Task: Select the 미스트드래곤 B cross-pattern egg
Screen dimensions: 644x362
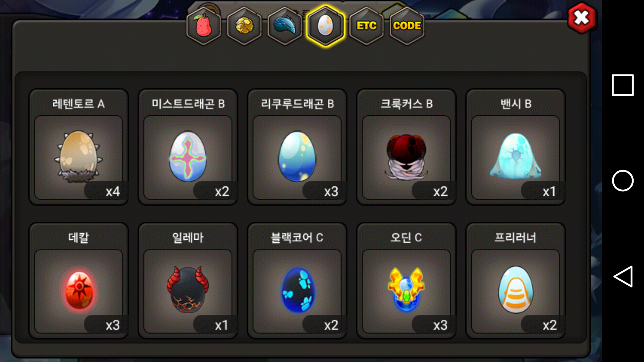Action: 188,147
